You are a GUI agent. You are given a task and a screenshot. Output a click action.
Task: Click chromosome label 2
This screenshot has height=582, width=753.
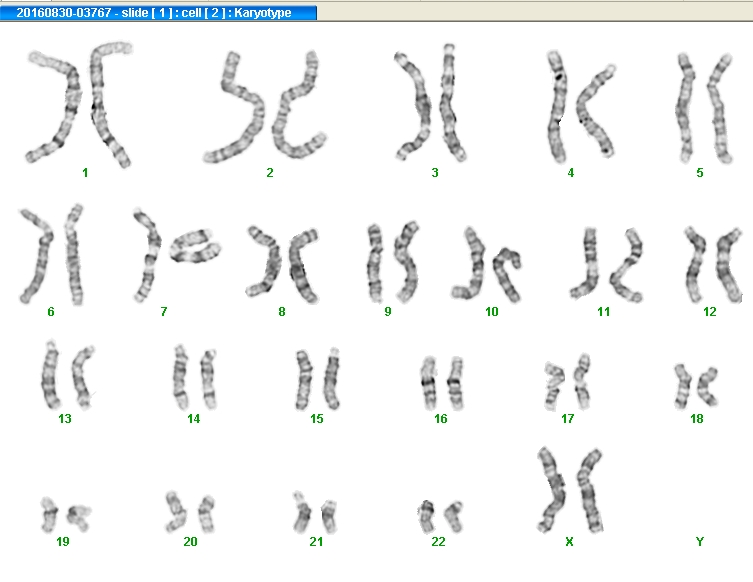coord(270,173)
